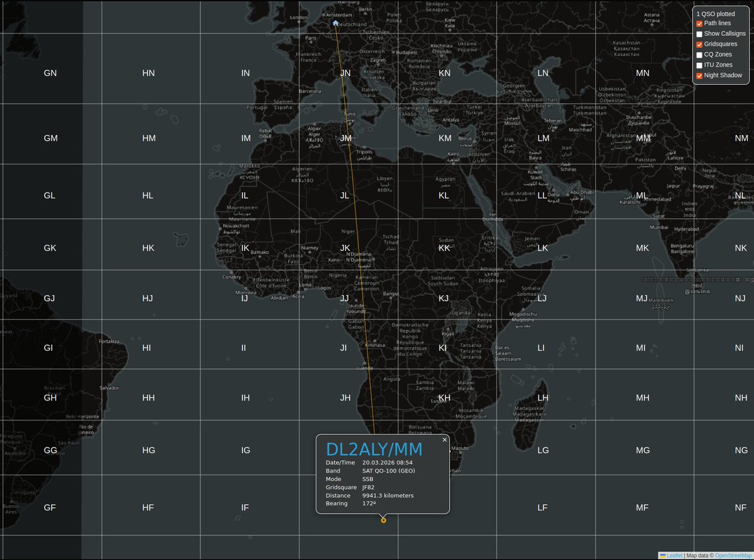Click the HN grid label

coord(148,73)
